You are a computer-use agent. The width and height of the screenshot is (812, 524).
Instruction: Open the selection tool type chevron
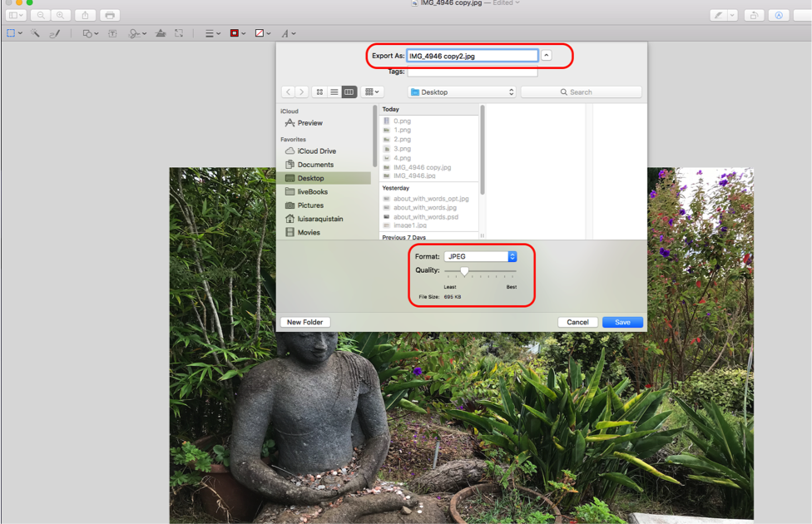[20, 33]
